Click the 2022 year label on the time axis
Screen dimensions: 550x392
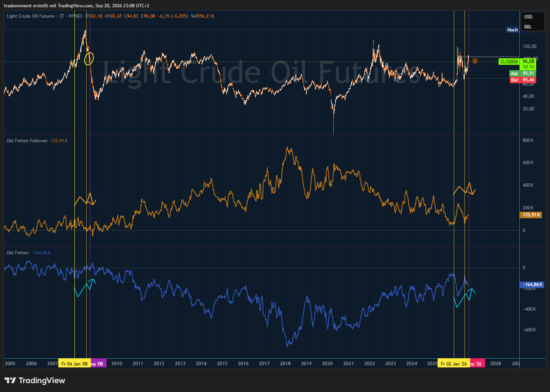369,364
